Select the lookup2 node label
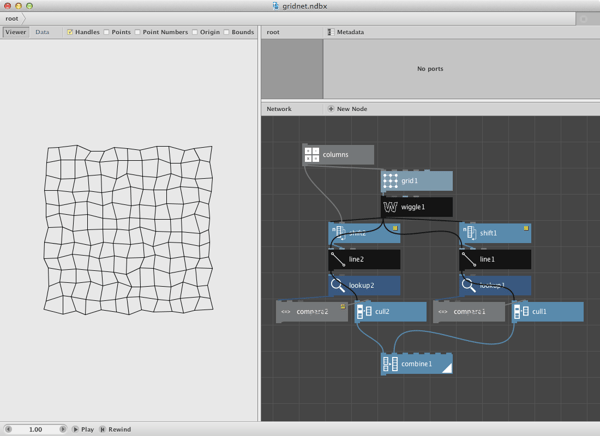The height and width of the screenshot is (436, 600). coord(361,286)
